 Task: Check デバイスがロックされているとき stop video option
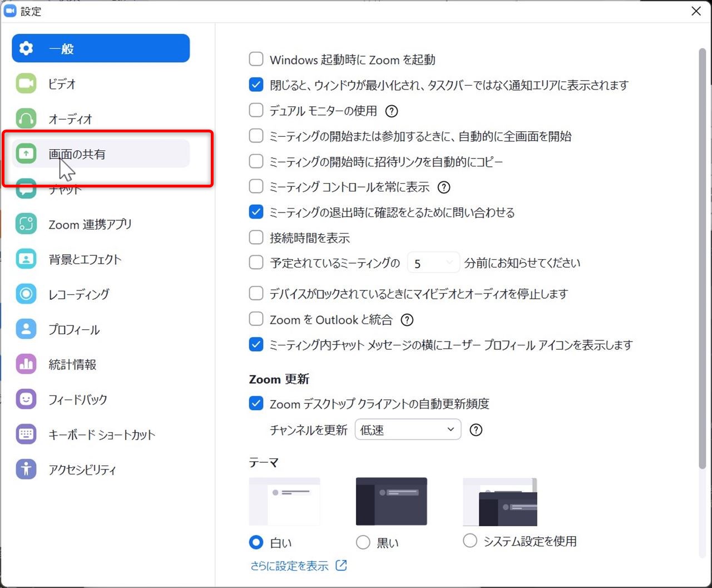256,293
